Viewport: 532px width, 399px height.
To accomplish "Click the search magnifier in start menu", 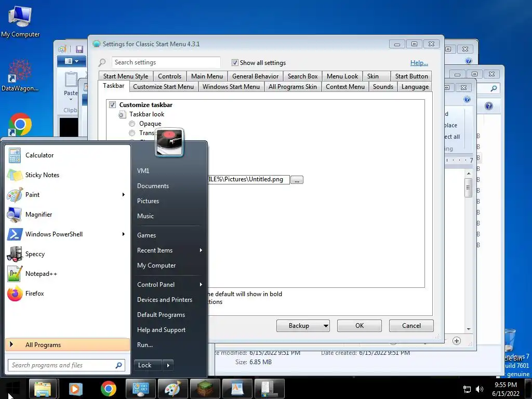I will 118,365.
